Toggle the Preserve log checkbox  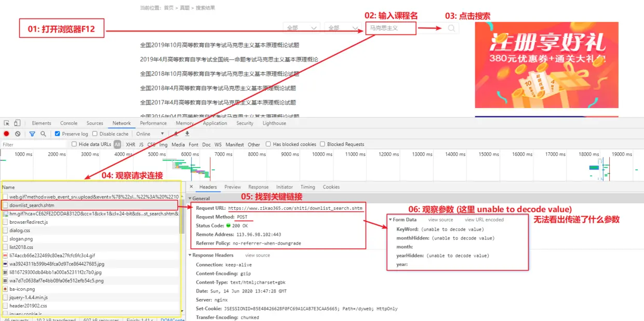[x=58, y=134]
